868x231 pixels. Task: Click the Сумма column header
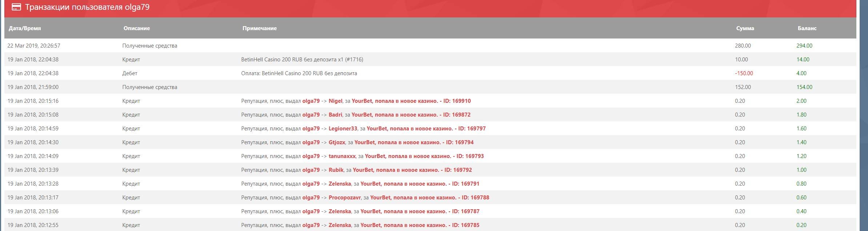tap(745, 28)
